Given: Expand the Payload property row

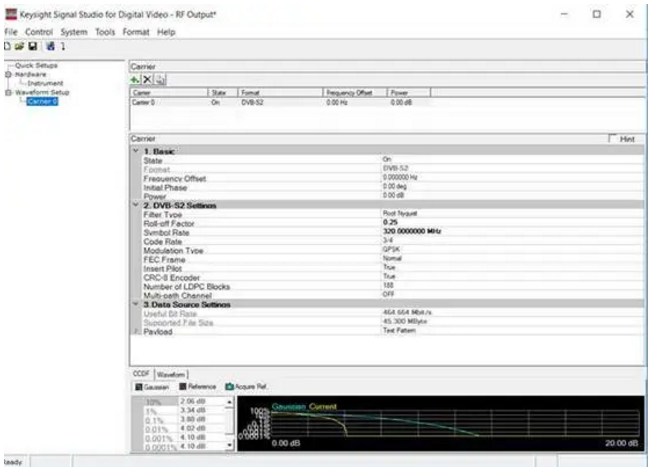Looking at the screenshot, I should 136,331.
